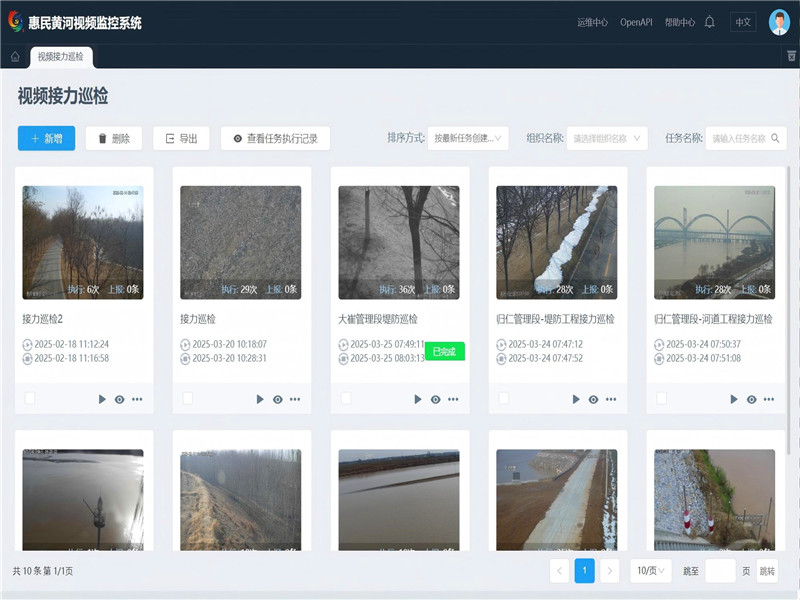View details of 接力巡检 via eye icon
Screen dimensions: 800x600
(278, 399)
